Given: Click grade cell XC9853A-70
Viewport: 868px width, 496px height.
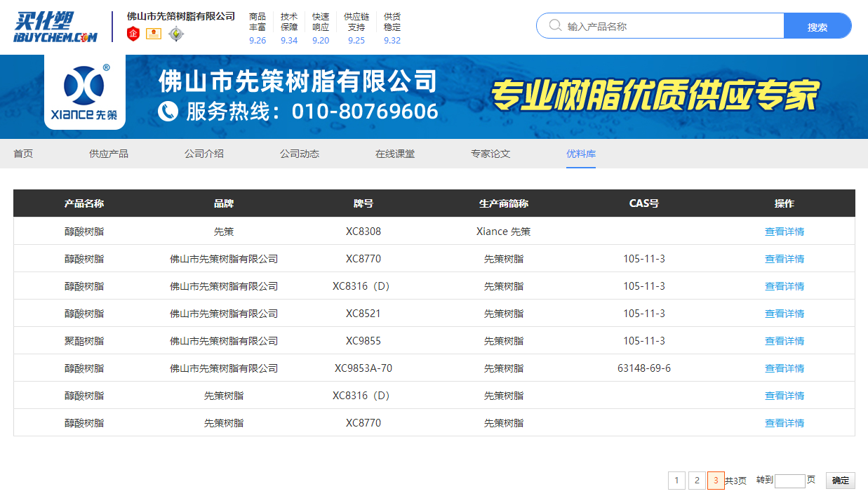Looking at the screenshot, I should [x=363, y=368].
